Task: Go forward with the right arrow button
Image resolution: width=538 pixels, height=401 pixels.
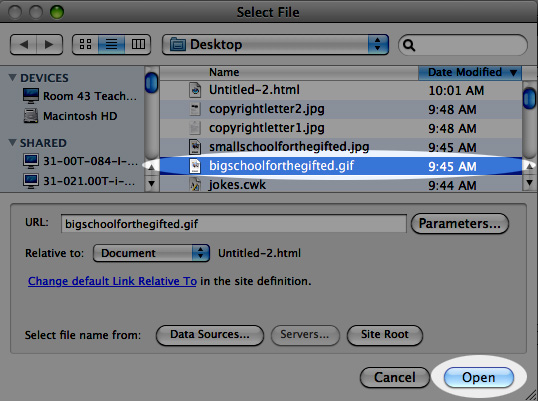Action: [x=49, y=45]
